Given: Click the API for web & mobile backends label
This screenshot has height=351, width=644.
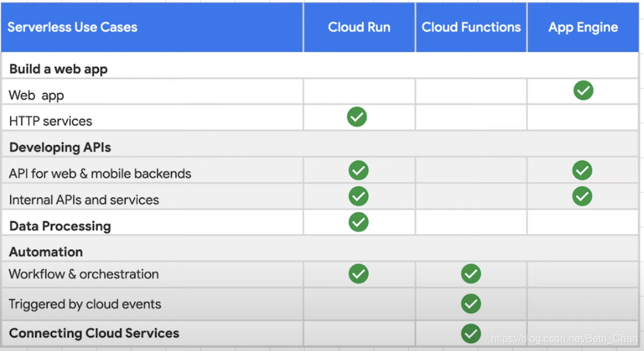Looking at the screenshot, I should 100,174.
